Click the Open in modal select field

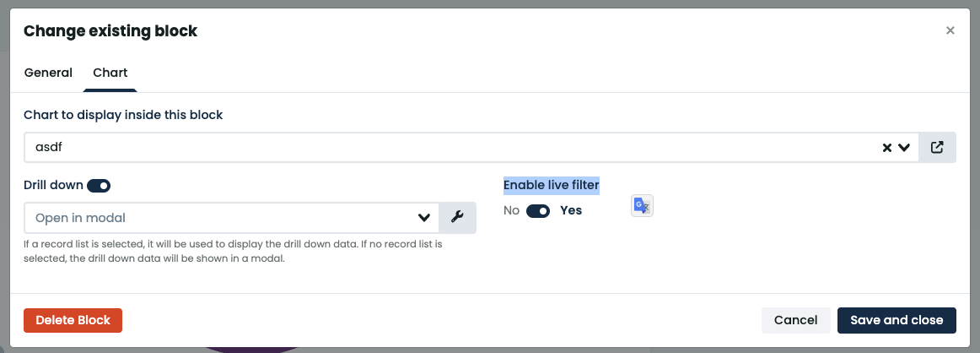coord(232,218)
